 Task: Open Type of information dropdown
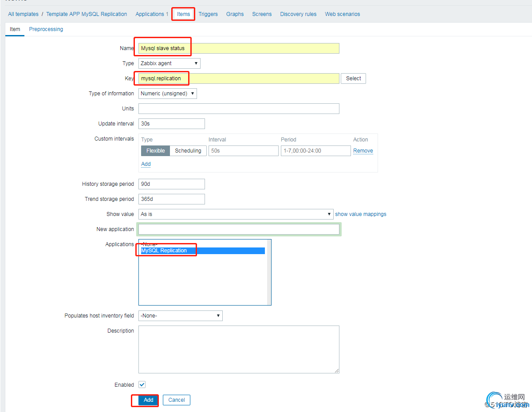168,94
